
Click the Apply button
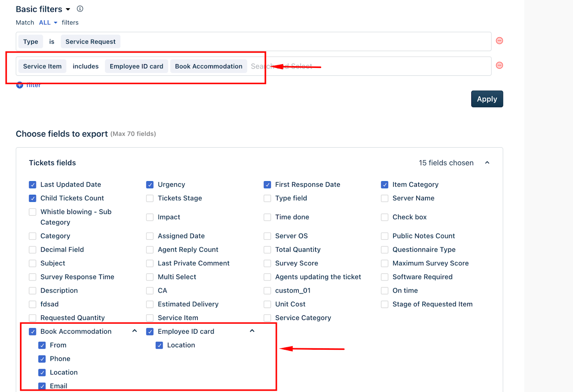(x=487, y=99)
